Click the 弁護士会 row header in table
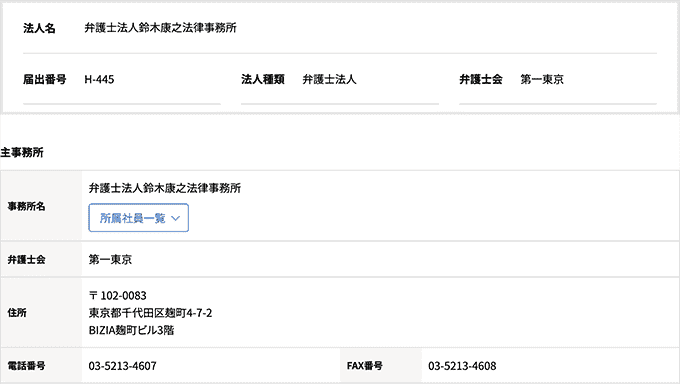The image size is (680, 384). click(x=41, y=259)
